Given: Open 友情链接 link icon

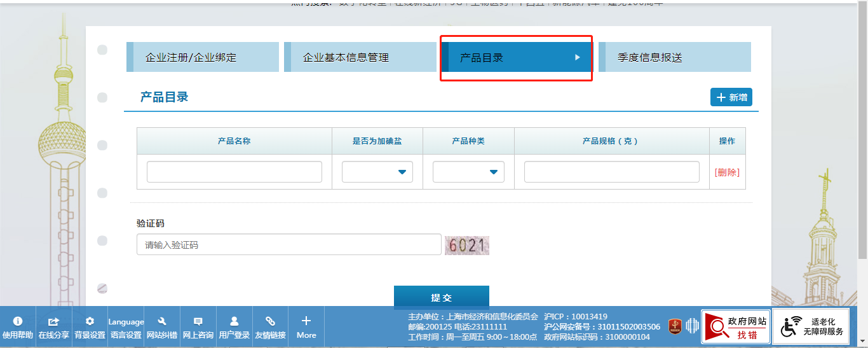Looking at the screenshot, I should [x=270, y=327].
